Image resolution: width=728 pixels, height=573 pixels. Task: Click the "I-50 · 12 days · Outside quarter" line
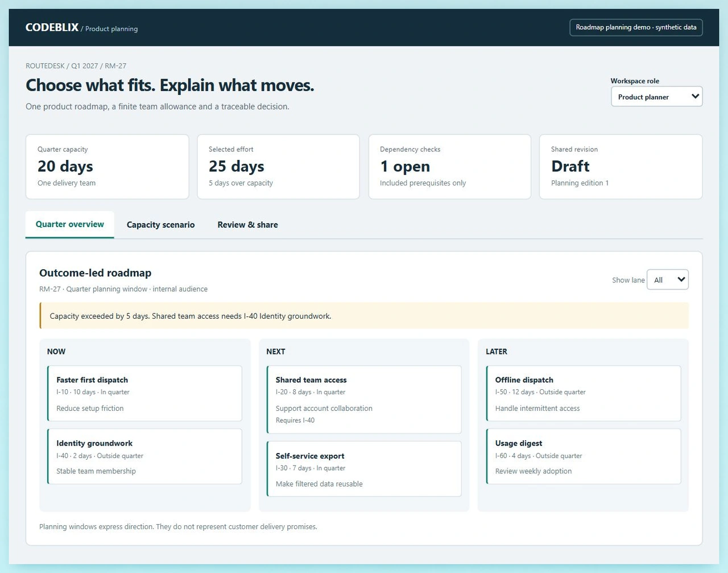(x=540, y=392)
